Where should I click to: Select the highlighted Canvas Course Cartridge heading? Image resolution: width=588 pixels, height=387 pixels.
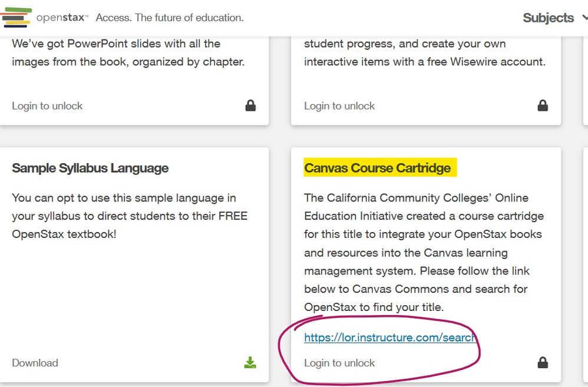click(x=379, y=168)
